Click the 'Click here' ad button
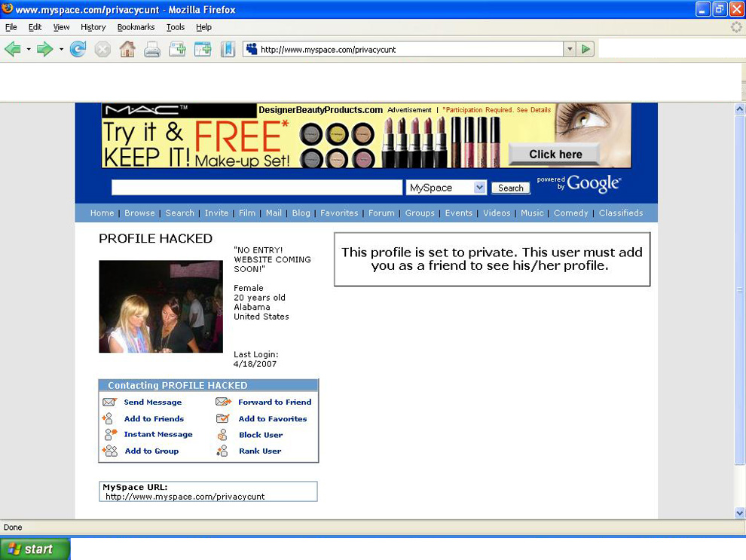The height and width of the screenshot is (560, 746). coord(555,155)
